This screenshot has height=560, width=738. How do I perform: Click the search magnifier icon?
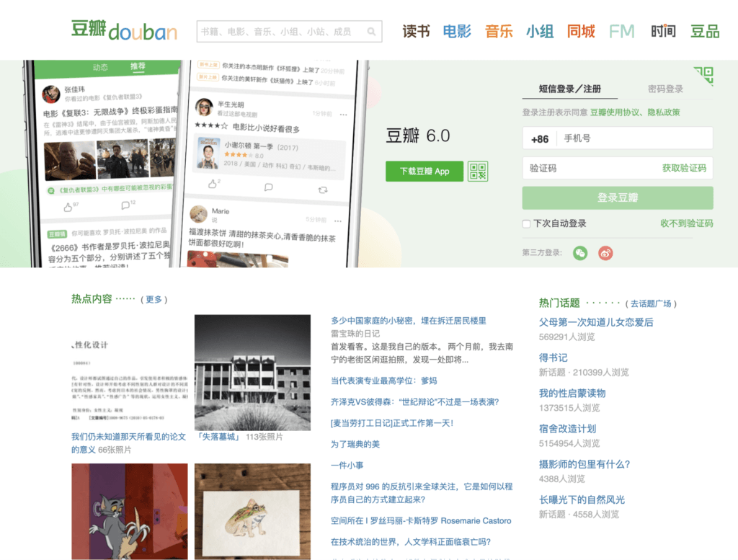pos(371,32)
